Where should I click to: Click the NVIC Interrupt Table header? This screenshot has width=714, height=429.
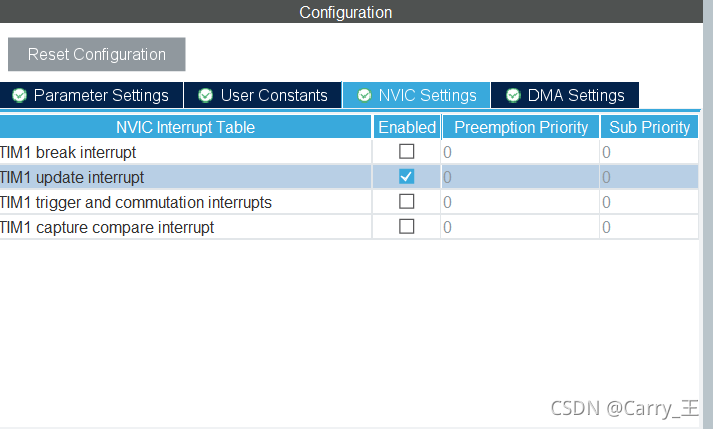pyautogui.click(x=185, y=127)
